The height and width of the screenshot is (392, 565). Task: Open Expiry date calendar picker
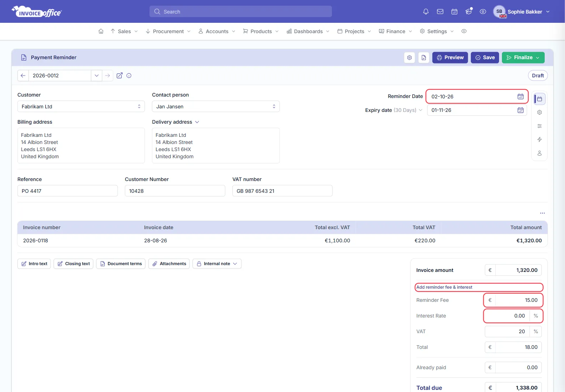(520, 110)
